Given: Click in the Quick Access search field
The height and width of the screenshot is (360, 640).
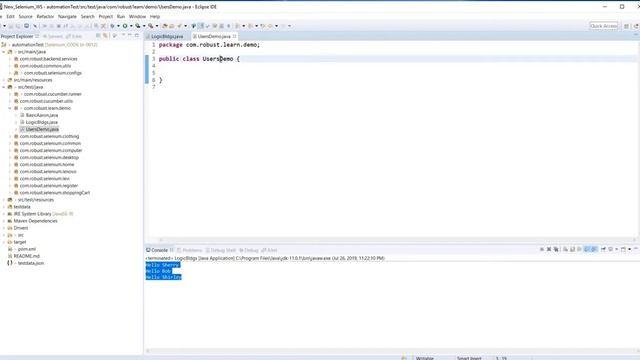Looking at the screenshot, I should pos(604,26).
